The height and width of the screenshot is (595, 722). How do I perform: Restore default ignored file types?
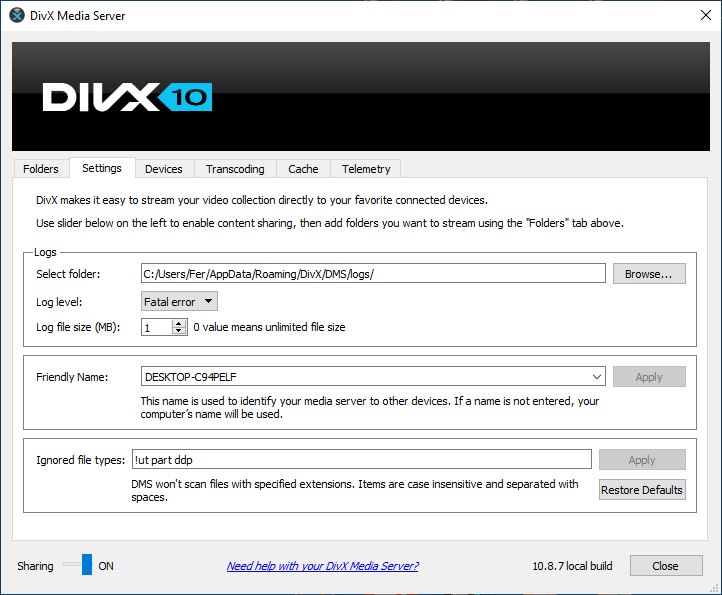coord(642,490)
